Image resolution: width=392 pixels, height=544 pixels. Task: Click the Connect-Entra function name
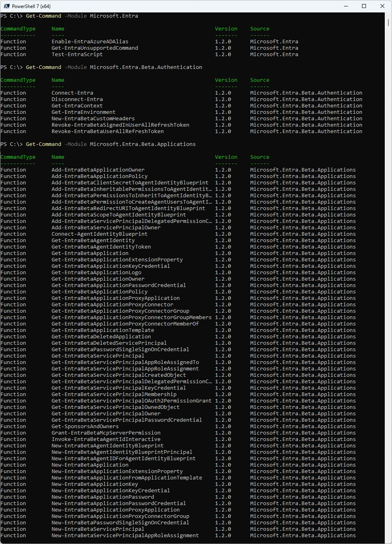[x=72, y=93]
